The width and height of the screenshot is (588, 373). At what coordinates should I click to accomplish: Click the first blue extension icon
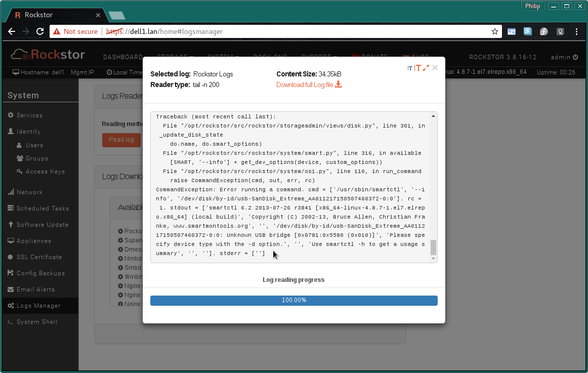click(x=511, y=31)
